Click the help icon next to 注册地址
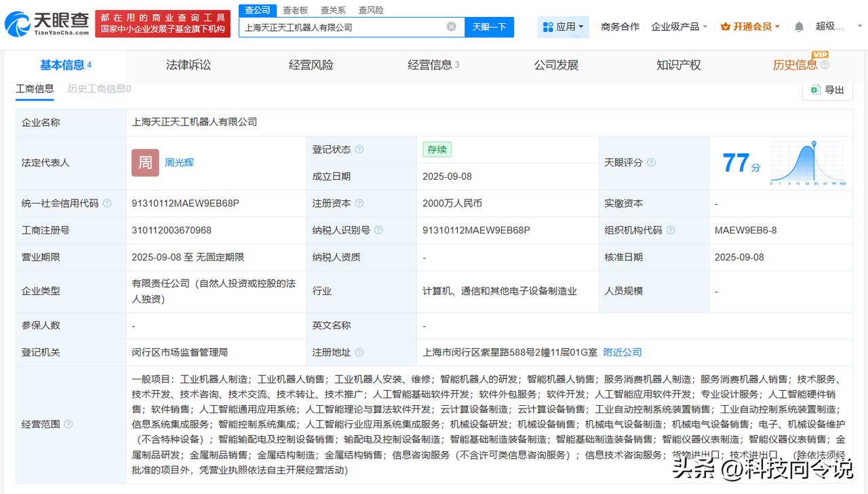Screen dimensions: 868x494 click(359, 352)
